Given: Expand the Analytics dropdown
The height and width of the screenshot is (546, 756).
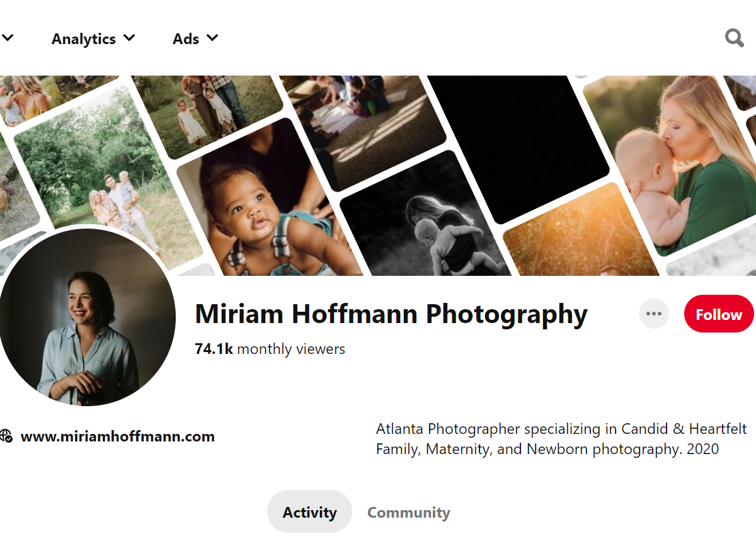Looking at the screenshot, I should pos(93,38).
